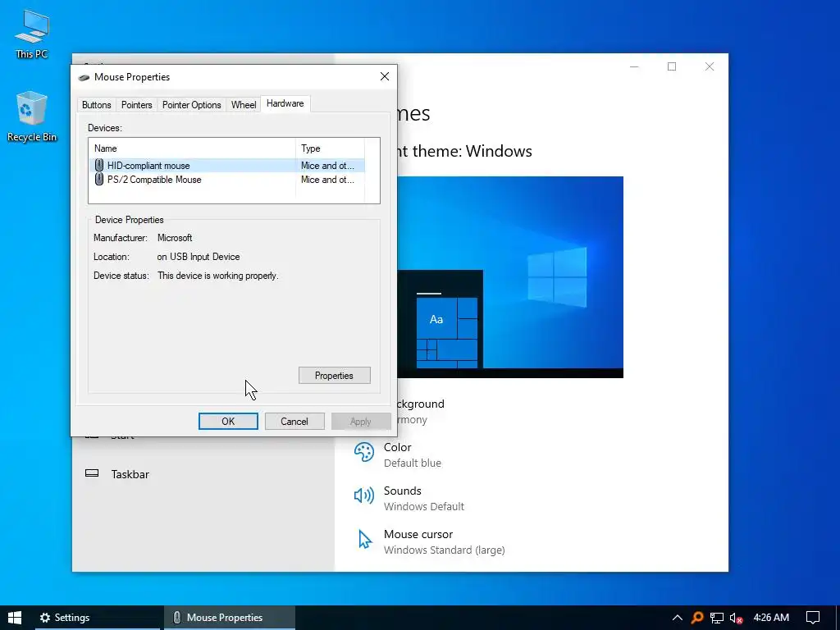Confirm with the OK button
The height and width of the screenshot is (630, 840).
[228, 421]
